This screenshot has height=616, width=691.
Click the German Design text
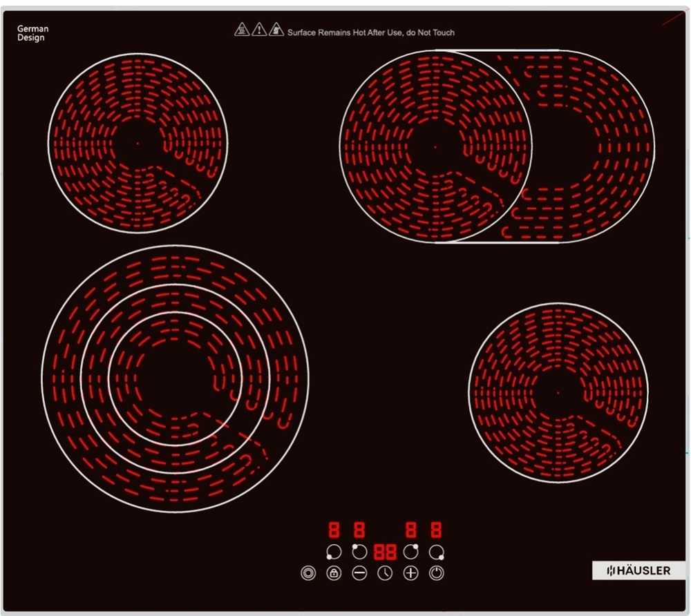[32, 33]
